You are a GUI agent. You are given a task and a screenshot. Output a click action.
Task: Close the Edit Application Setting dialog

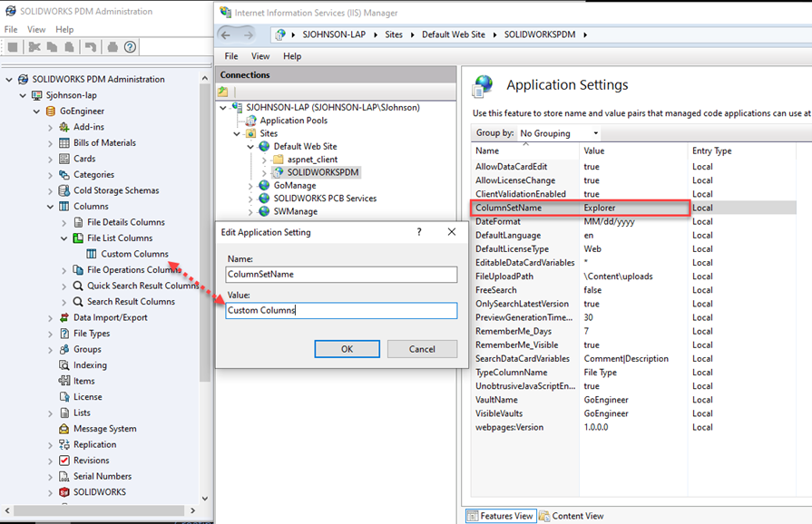452,232
